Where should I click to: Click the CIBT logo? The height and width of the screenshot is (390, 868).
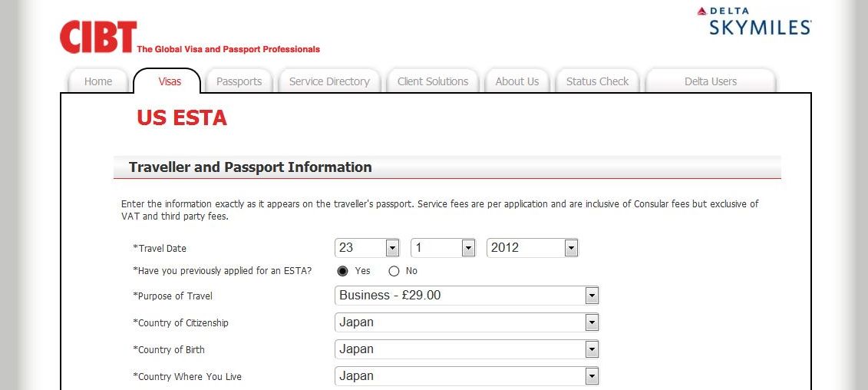coord(98,38)
